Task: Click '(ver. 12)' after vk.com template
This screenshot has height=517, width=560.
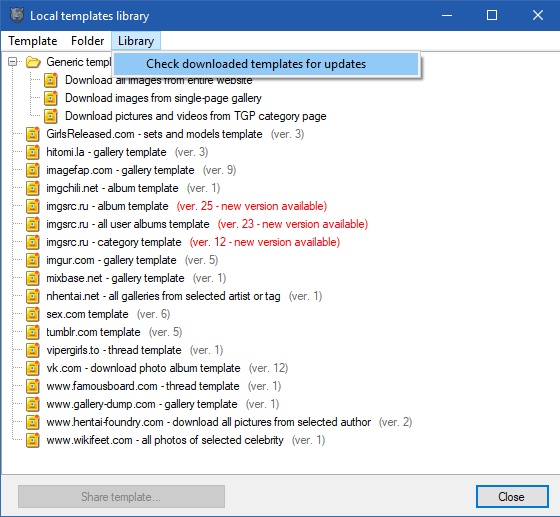Action: click(269, 368)
